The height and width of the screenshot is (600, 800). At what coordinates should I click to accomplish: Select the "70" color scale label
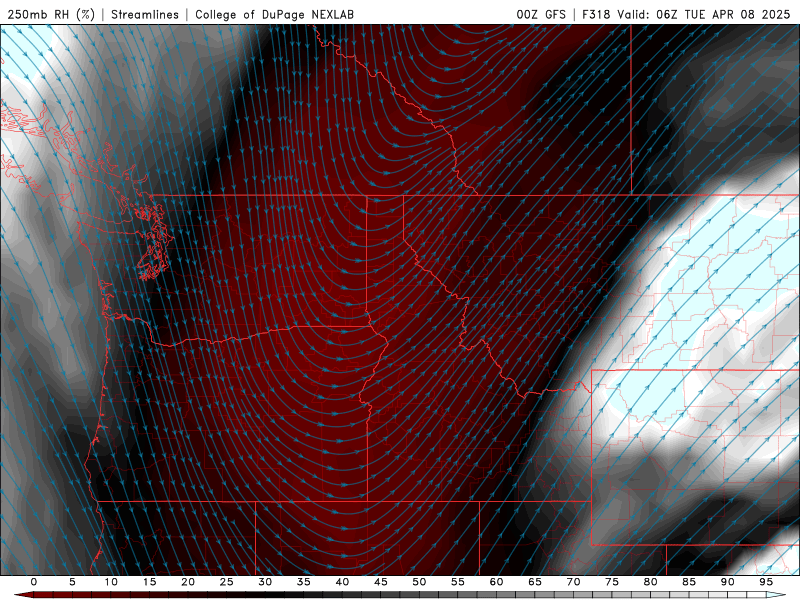tap(573, 582)
